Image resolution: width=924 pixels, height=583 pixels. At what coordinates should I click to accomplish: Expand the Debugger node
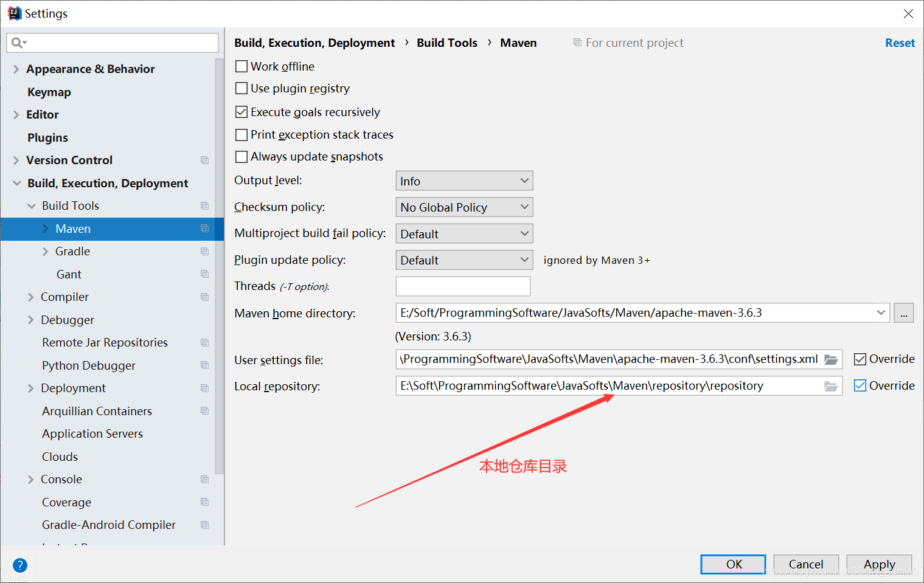tap(31, 320)
